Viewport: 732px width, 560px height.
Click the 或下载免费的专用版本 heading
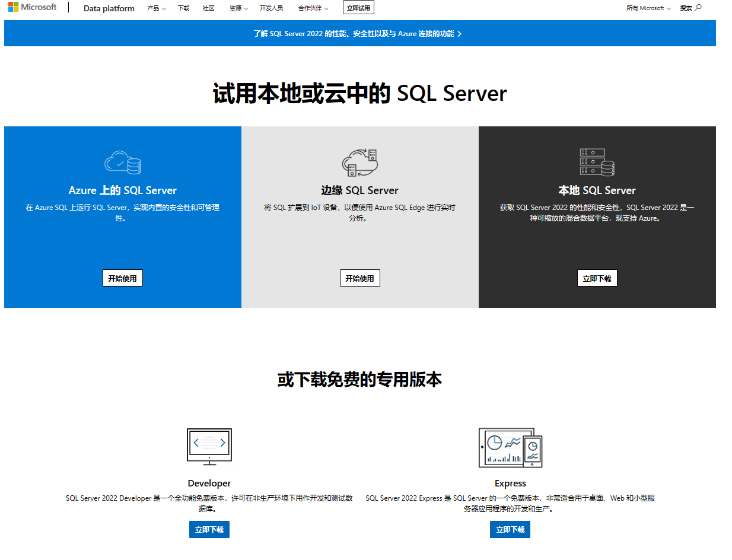tap(360, 380)
